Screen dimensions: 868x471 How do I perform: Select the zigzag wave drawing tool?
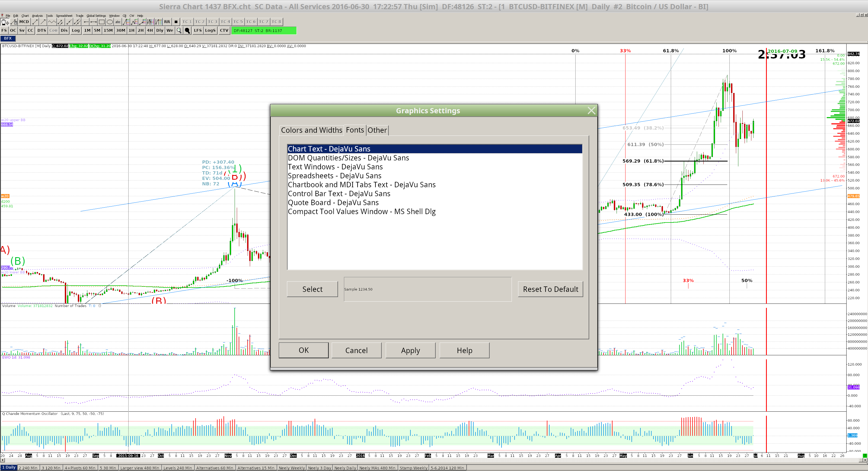click(x=52, y=22)
